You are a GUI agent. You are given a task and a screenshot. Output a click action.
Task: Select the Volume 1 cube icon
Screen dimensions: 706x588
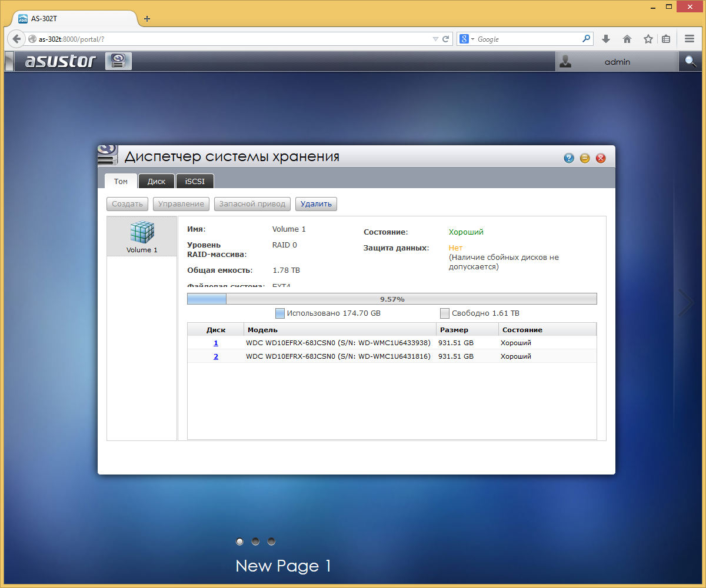(x=142, y=232)
